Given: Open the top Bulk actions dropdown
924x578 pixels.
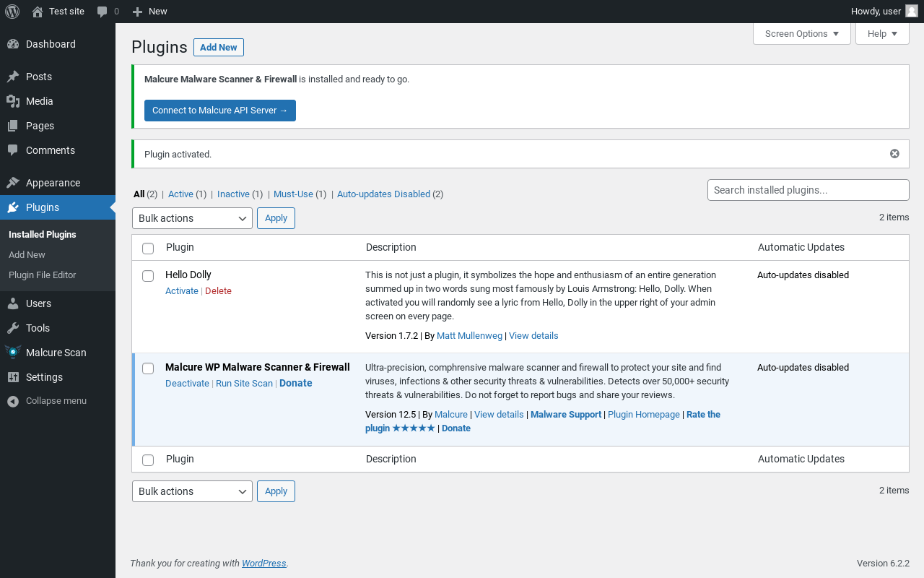Looking at the screenshot, I should click(192, 218).
